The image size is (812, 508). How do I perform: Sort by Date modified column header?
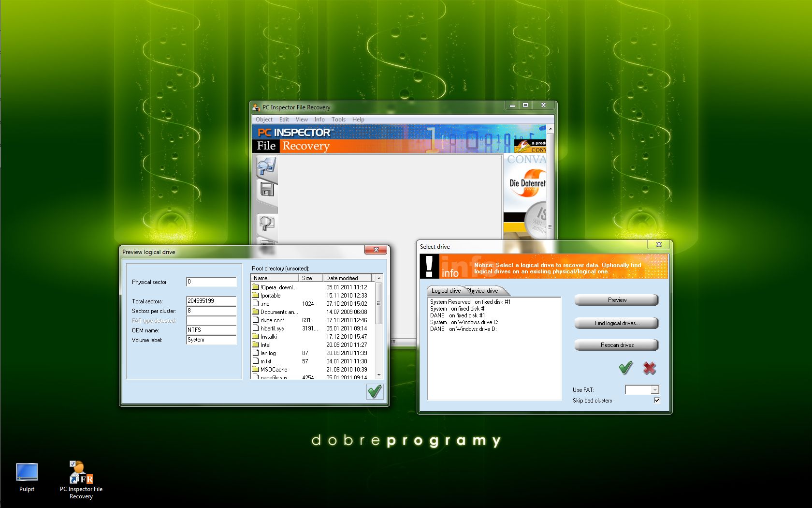[x=347, y=278]
